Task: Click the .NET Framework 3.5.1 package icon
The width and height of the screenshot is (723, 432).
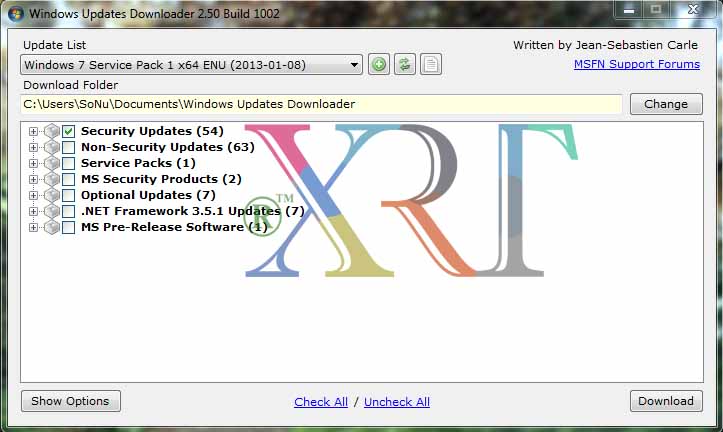Action: coord(52,211)
